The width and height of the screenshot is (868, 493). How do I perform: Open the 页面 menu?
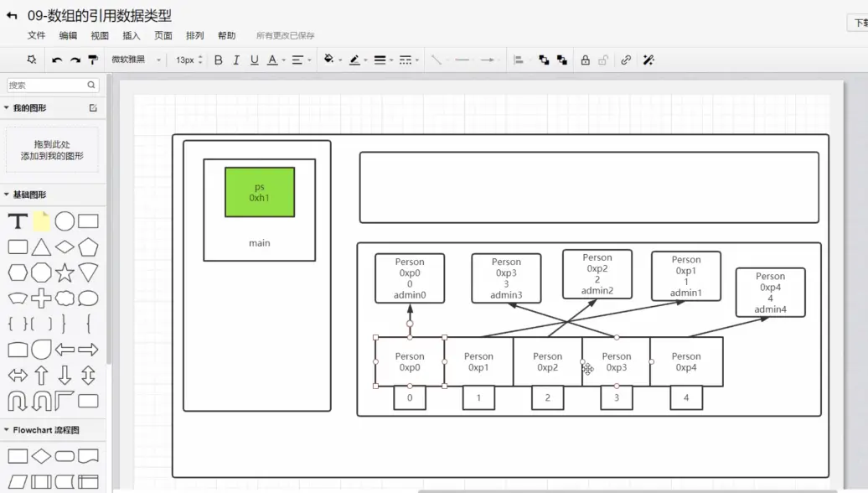tap(163, 35)
